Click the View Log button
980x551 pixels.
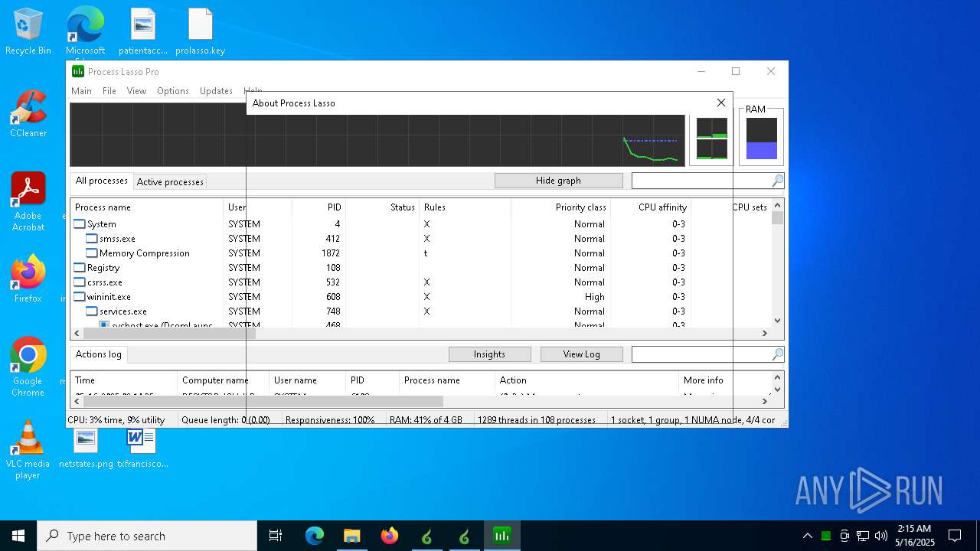[x=581, y=354]
